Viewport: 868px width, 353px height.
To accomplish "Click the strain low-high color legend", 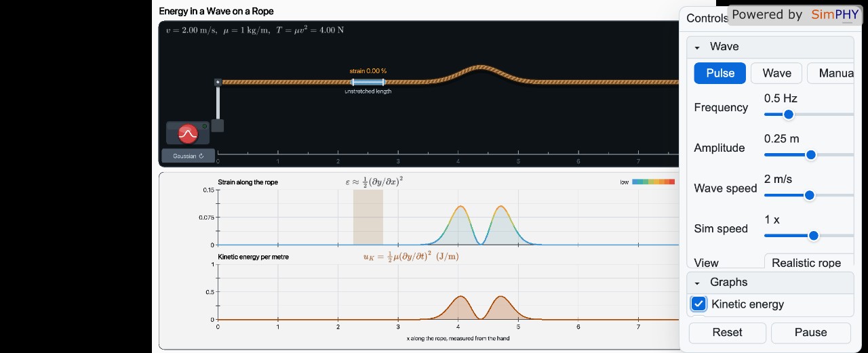I will pos(653,182).
